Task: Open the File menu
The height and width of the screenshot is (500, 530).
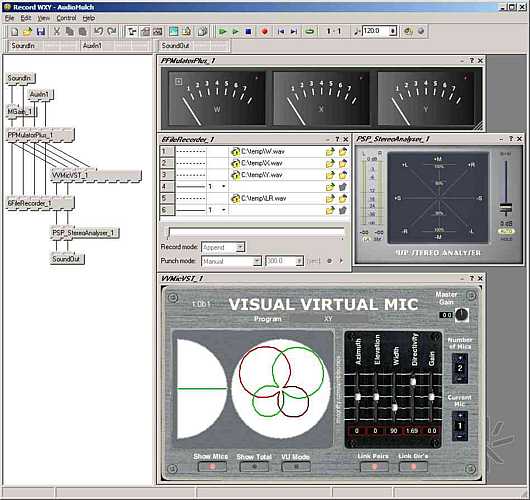Action: 9,18
